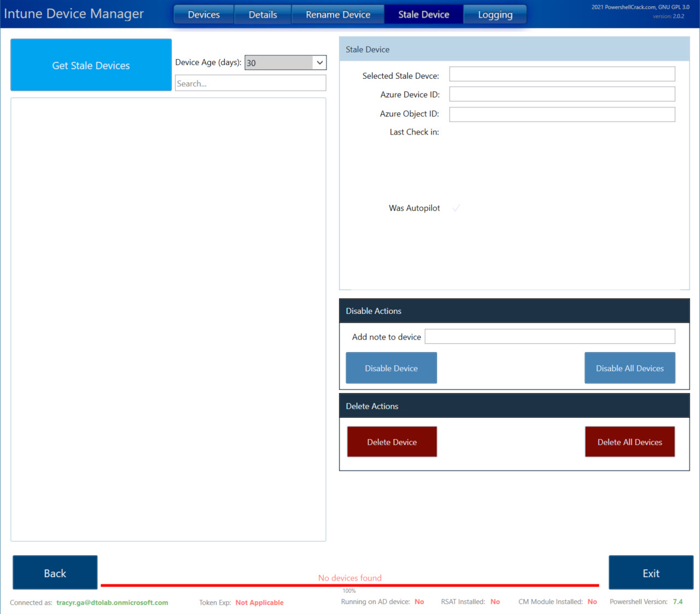Click the Token Exp 'Not Applicable' value

coord(259,603)
